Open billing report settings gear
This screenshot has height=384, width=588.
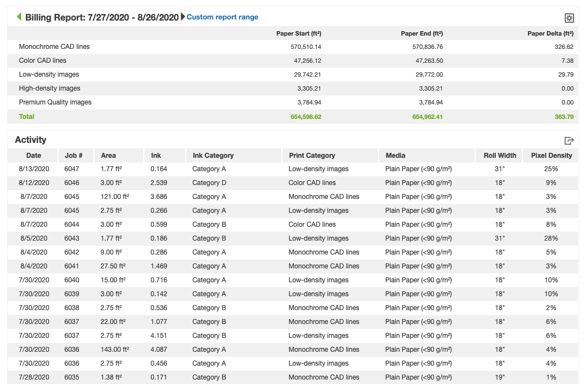pyautogui.click(x=569, y=18)
